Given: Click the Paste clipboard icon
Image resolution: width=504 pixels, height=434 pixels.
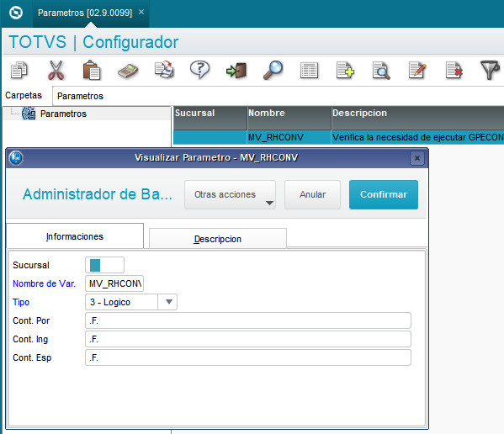Looking at the screenshot, I should 92,70.
